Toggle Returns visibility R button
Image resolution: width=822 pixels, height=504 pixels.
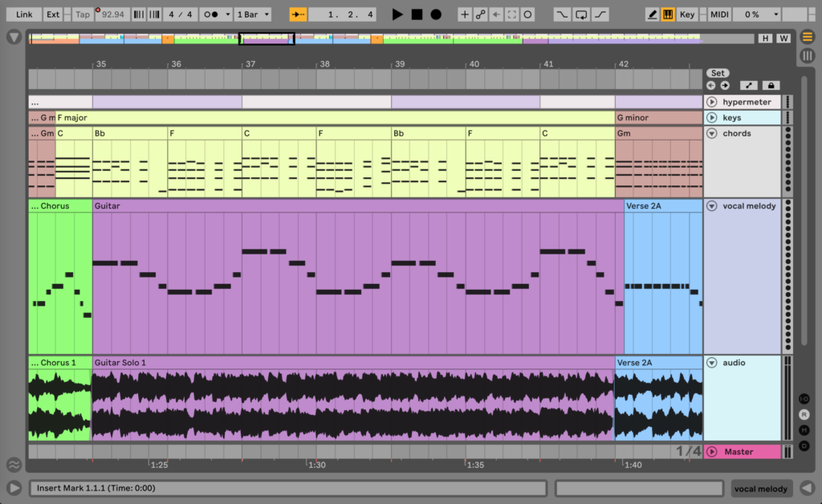(804, 414)
